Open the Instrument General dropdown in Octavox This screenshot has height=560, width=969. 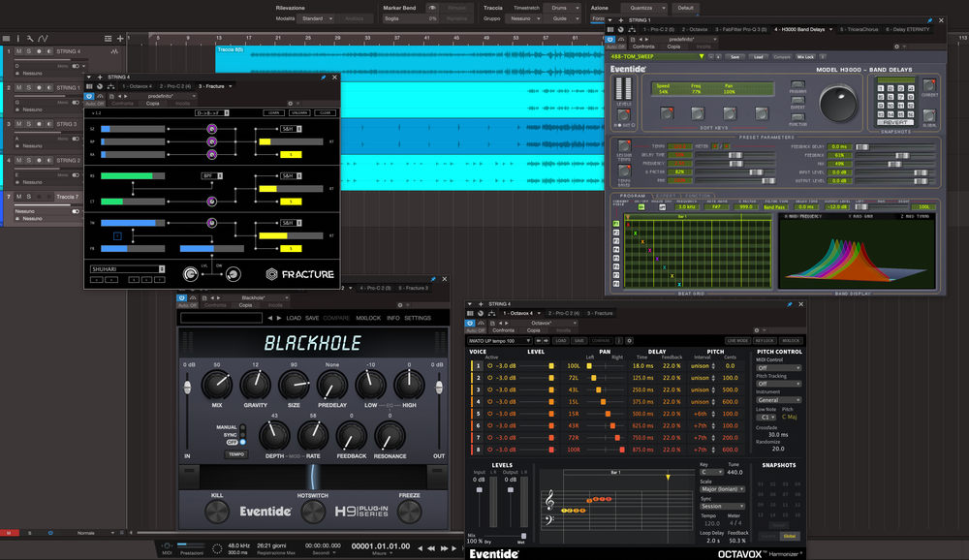[779, 400]
